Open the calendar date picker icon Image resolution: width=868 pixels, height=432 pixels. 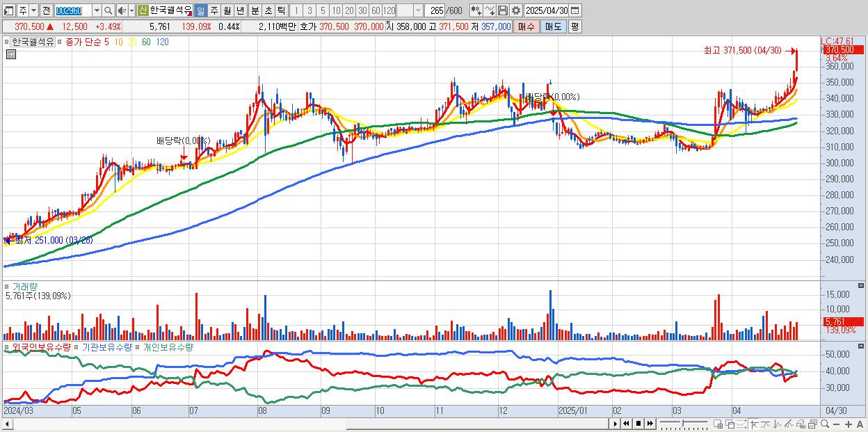pos(575,10)
